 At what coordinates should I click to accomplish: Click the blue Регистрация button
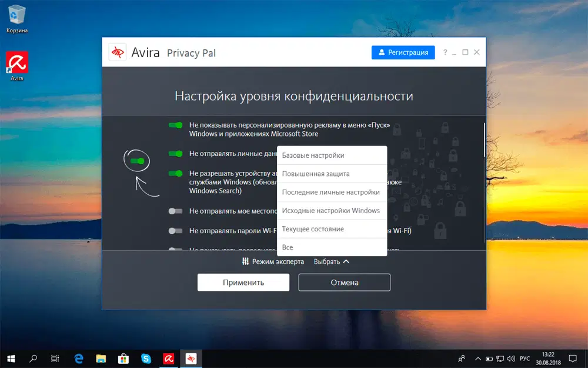click(403, 52)
